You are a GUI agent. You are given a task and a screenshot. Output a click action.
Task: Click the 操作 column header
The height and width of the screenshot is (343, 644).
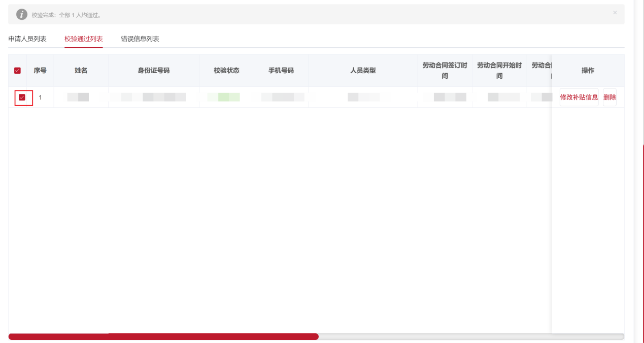[x=588, y=71]
